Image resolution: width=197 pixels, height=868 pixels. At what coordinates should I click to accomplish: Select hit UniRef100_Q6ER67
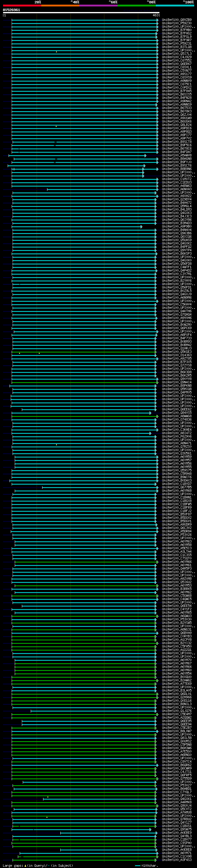[176, 64]
